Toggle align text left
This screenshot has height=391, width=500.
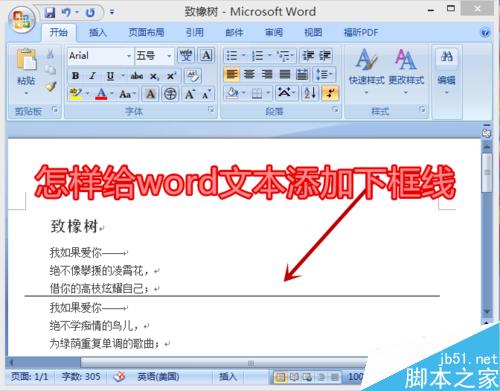click(x=232, y=74)
